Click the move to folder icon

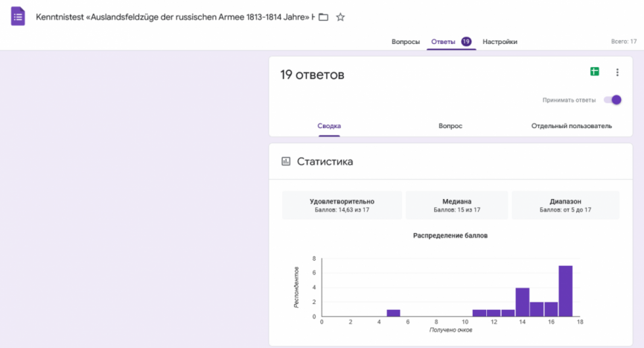coord(323,17)
